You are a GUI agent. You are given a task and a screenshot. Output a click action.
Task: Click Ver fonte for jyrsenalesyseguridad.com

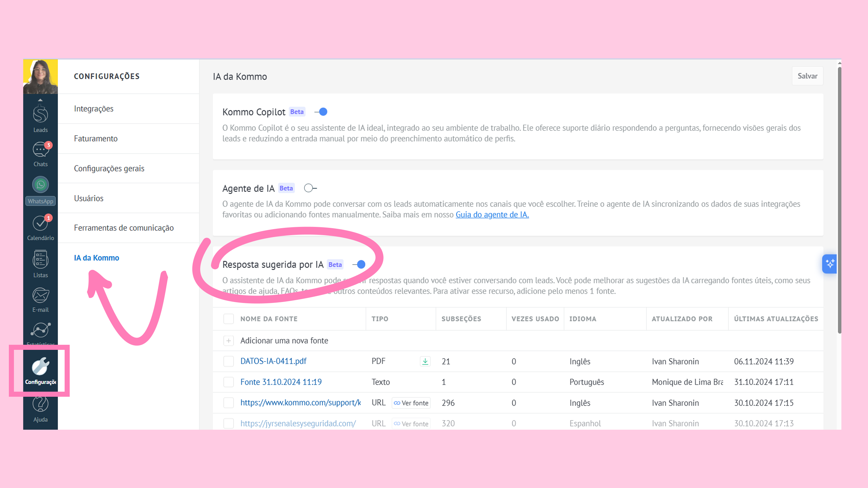(411, 424)
